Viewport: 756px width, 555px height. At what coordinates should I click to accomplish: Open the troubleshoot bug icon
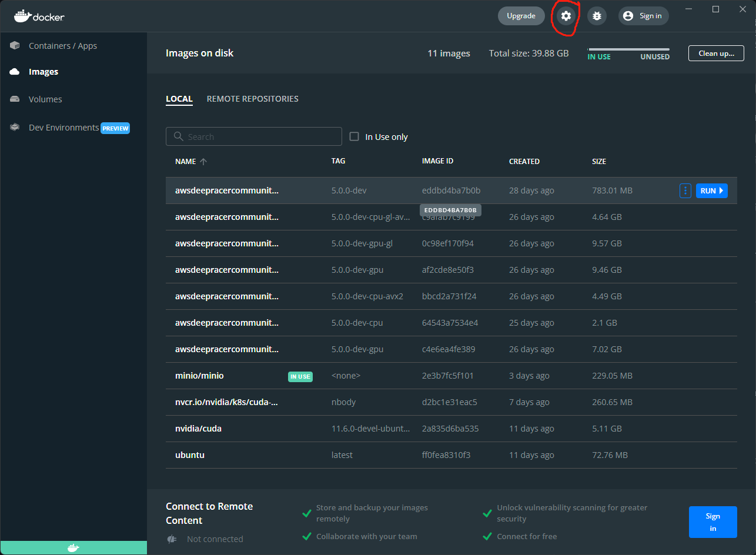597,16
